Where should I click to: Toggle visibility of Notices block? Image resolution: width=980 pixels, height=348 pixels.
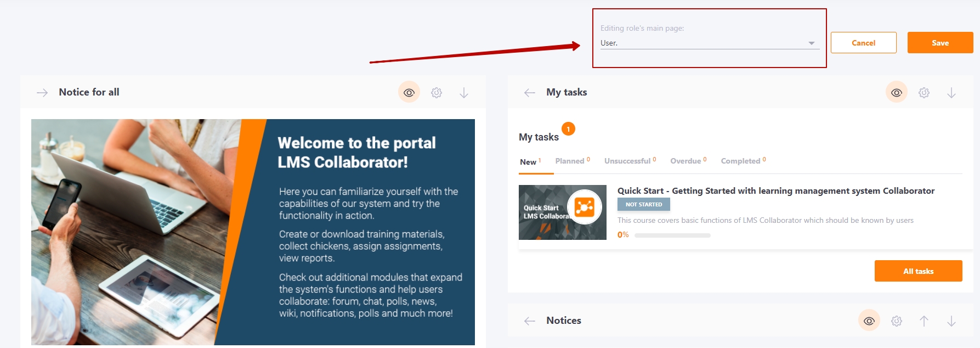pyautogui.click(x=869, y=321)
